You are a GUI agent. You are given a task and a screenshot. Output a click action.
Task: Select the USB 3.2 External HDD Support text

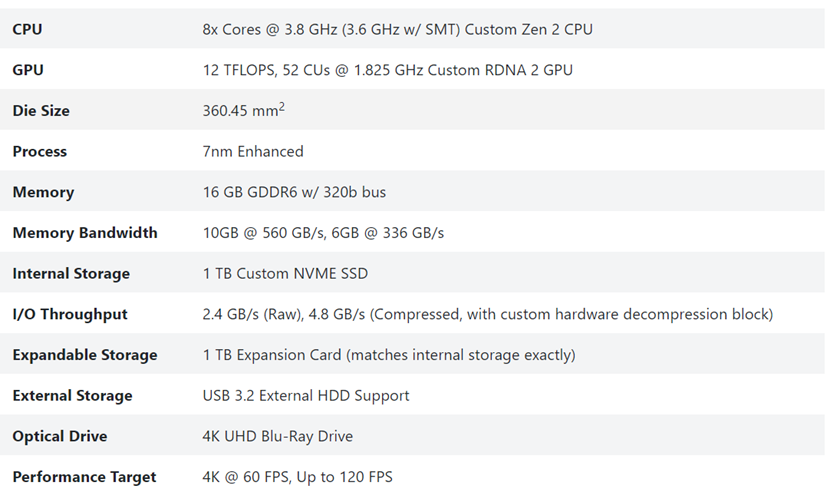(x=306, y=396)
